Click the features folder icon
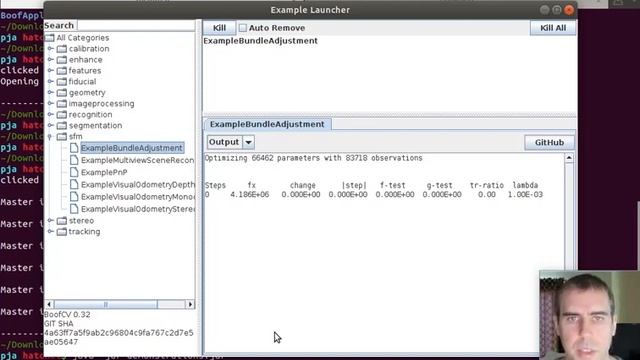Screen dimensions: 640x360 (62, 71)
